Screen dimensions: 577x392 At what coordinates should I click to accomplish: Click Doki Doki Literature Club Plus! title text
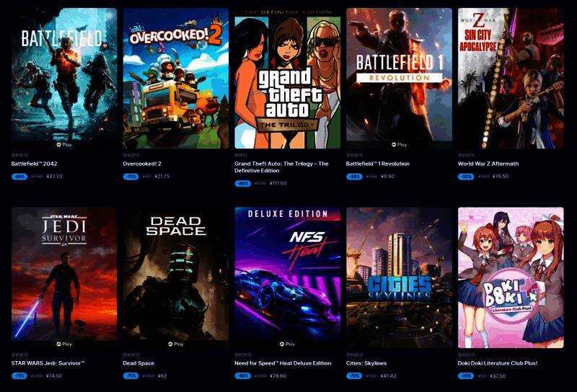coord(498,363)
